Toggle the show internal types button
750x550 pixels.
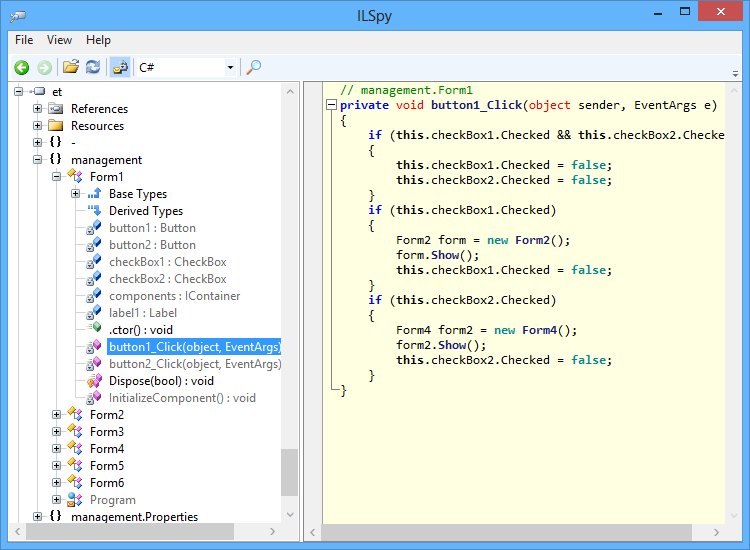120,67
